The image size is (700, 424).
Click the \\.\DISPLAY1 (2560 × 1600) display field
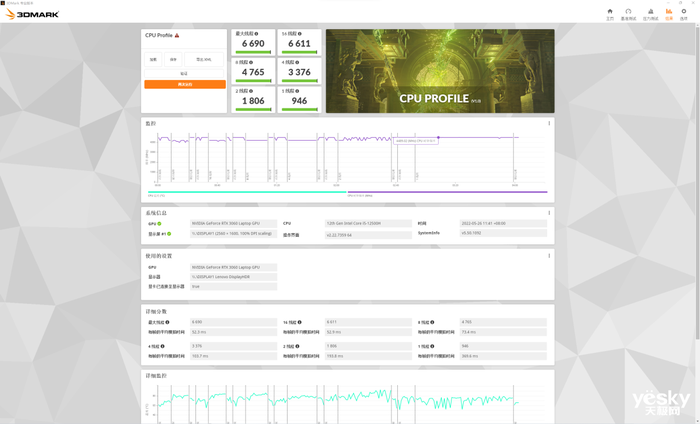pos(233,233)
